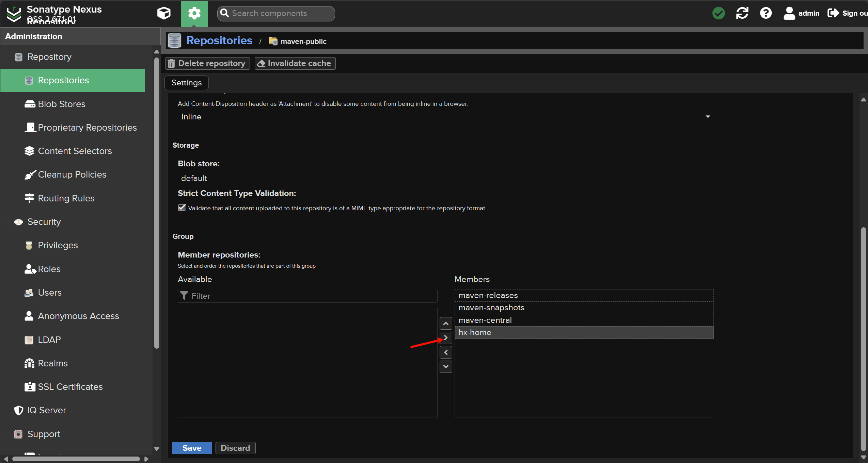The width and height of the screenshot is (868, 463).
Task: Open the Settings tab
Action: point(186,83)
